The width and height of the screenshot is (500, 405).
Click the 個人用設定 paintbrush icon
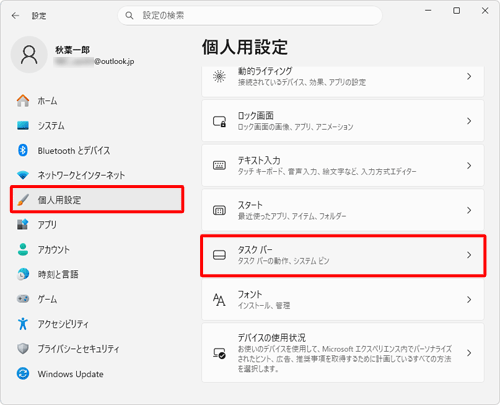tap(23, 200)
